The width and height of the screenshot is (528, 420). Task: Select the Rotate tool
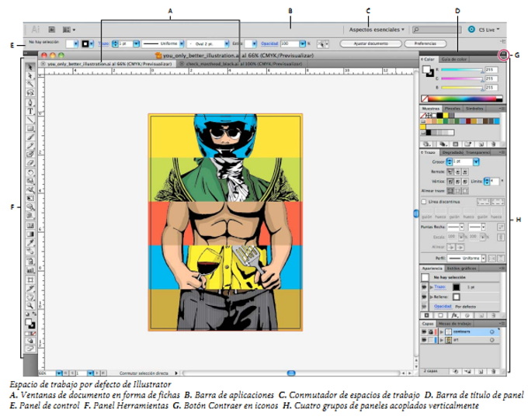pos(30,173)
